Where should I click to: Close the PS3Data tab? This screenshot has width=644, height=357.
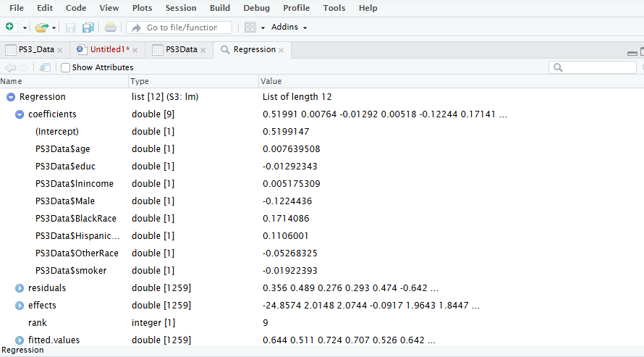pos(203,50)
